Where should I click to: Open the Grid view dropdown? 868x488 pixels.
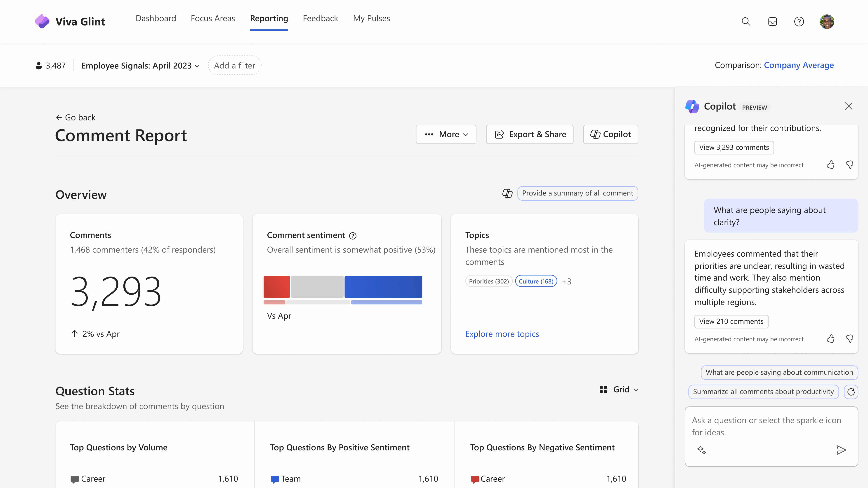(619, 390)
